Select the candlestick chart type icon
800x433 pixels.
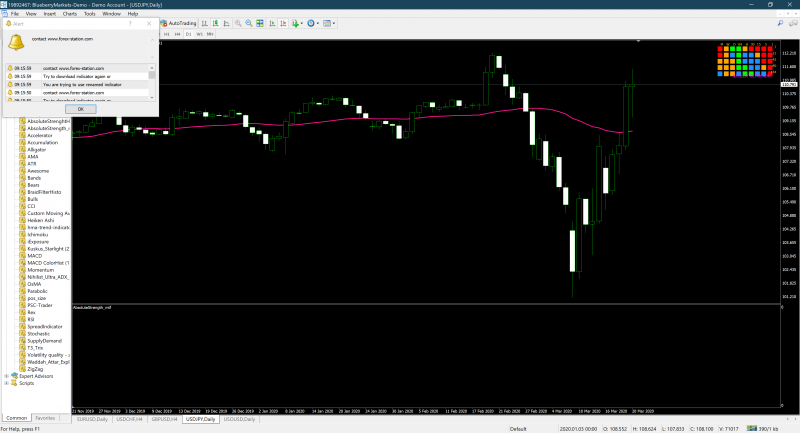[x=215, y=23]
